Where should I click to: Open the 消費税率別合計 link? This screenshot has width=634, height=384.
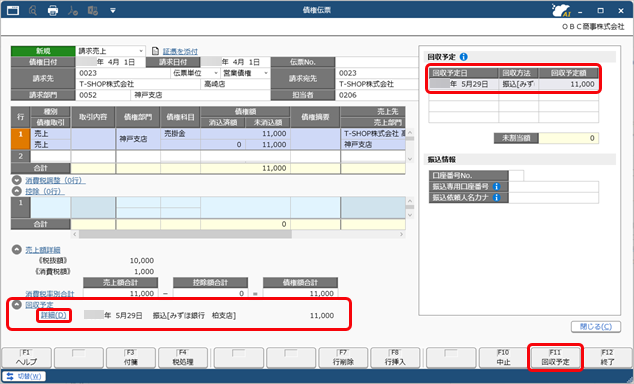pyautogui.click(x=50, y=294)
